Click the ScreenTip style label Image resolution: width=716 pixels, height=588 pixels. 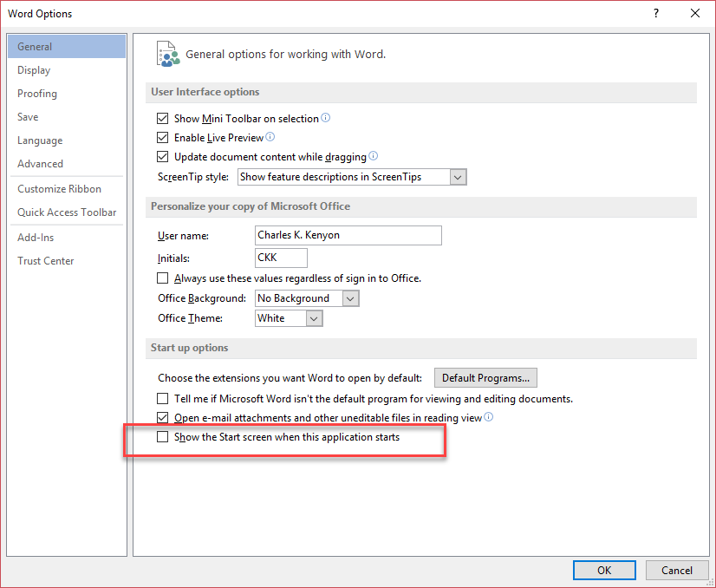pos(192,177)
